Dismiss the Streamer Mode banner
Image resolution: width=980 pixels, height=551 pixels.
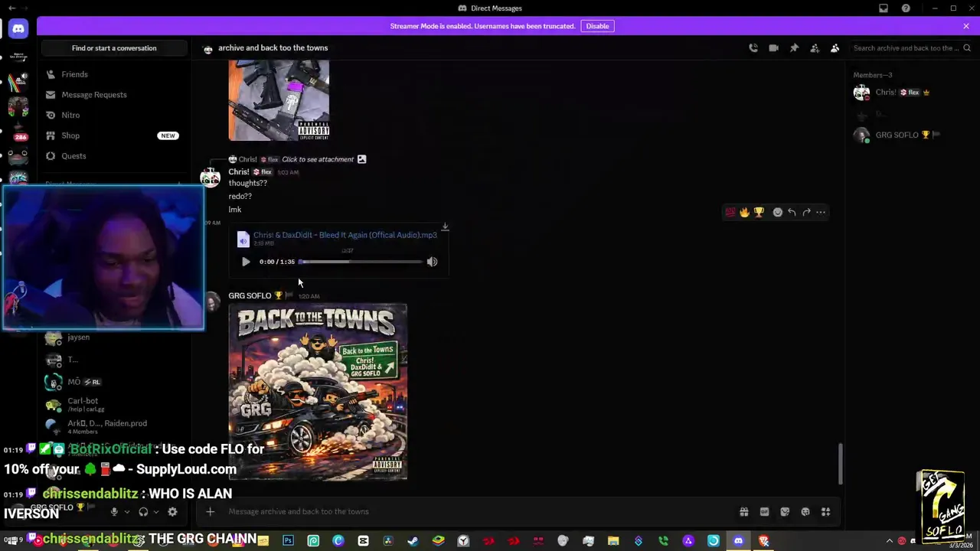tap(966, 26)
